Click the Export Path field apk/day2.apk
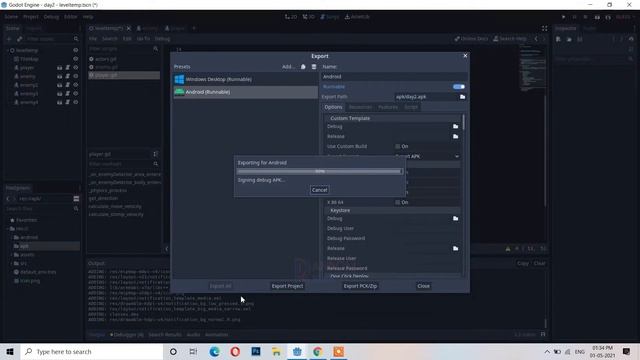The image size is (640, 360). [x=426, y=97]
